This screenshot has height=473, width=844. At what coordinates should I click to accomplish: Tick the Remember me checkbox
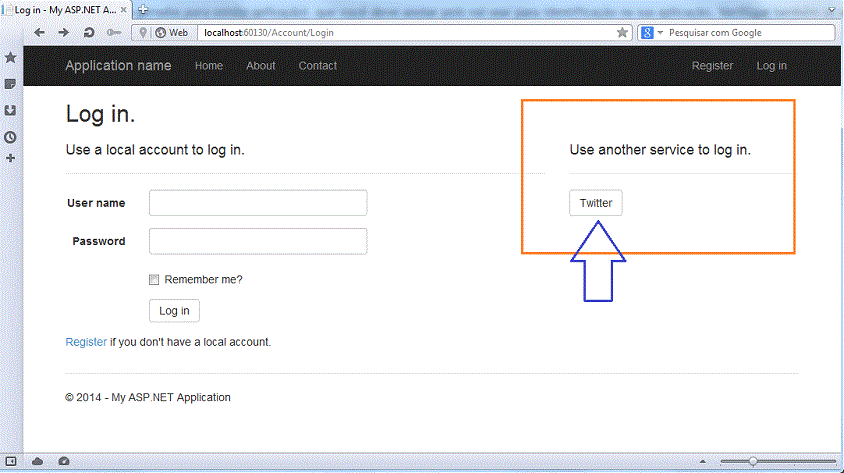(x=154, y=279)
